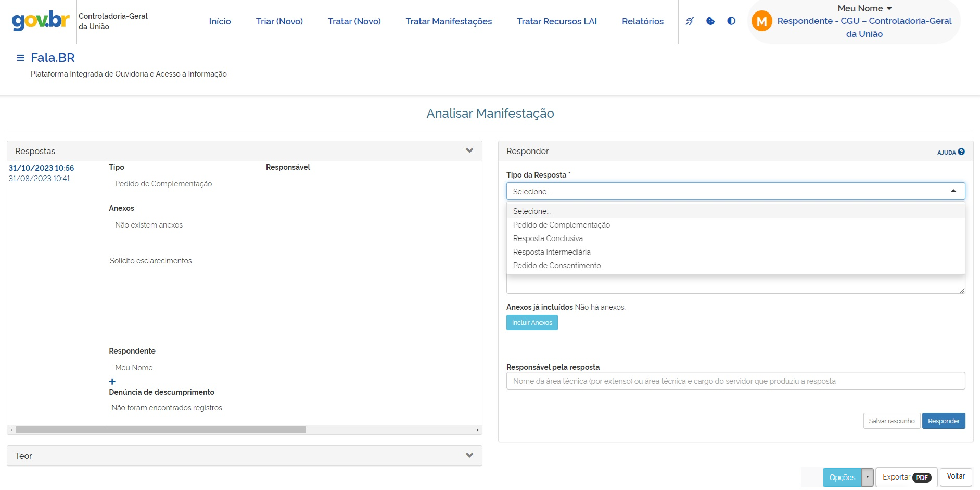
Task: Collapse the Respostas panel chevron
Action: pos(469,151)
